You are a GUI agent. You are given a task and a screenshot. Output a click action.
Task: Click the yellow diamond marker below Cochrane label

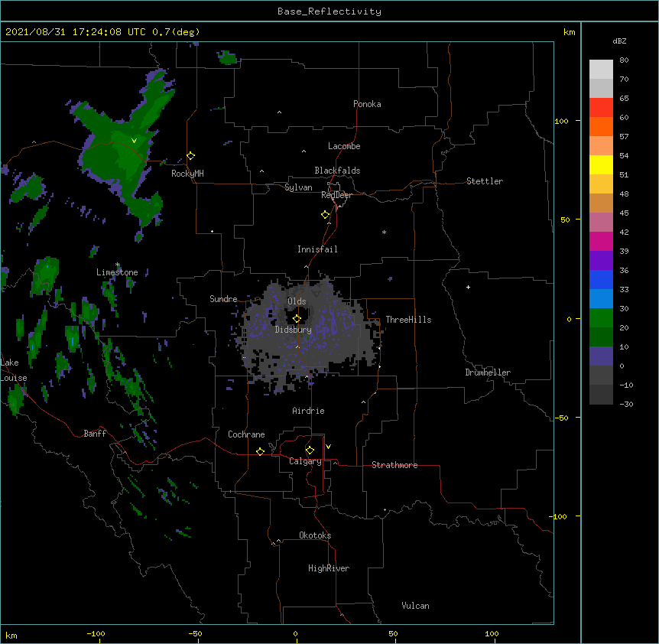[x=260, y=451]
